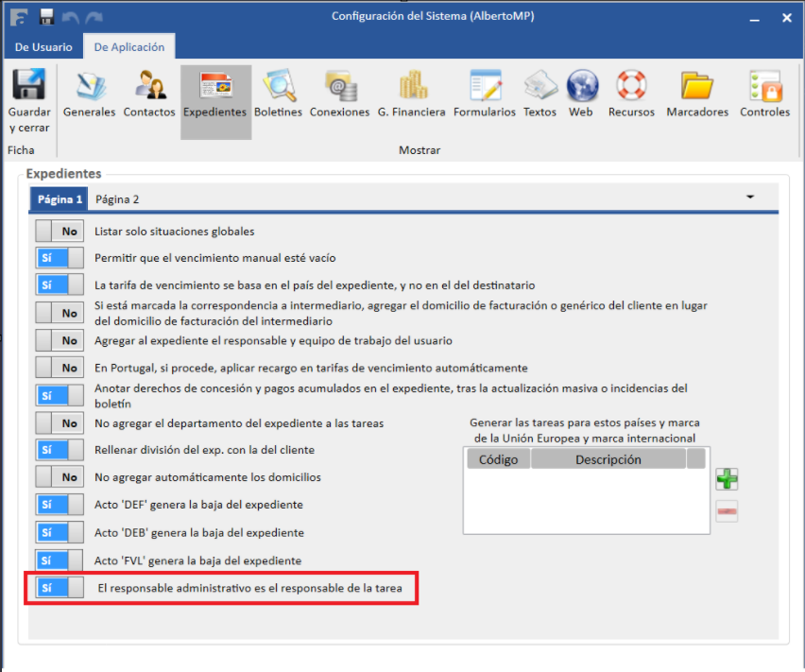Toggle 'Listar solo situaciones globales' switch
Image resolution: width=805 pixels, height=672 pixels.
click(60, 232)
